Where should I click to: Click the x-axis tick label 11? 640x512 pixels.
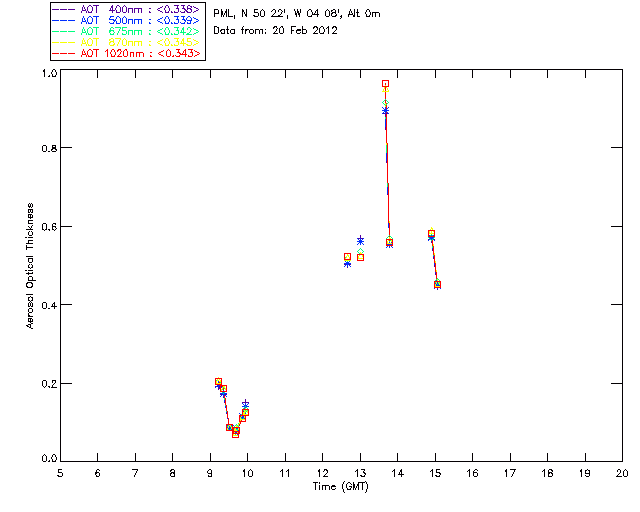[285, 473]
